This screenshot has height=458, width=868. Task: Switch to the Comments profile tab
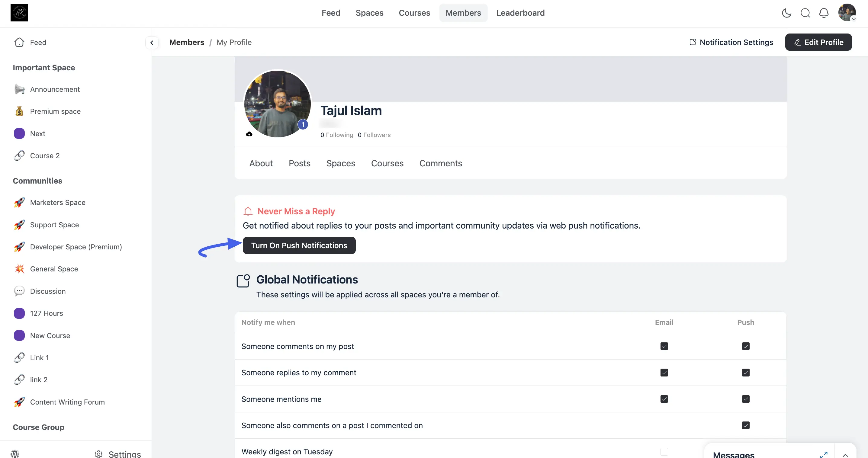pyautogui.click(x=440, y=163)
